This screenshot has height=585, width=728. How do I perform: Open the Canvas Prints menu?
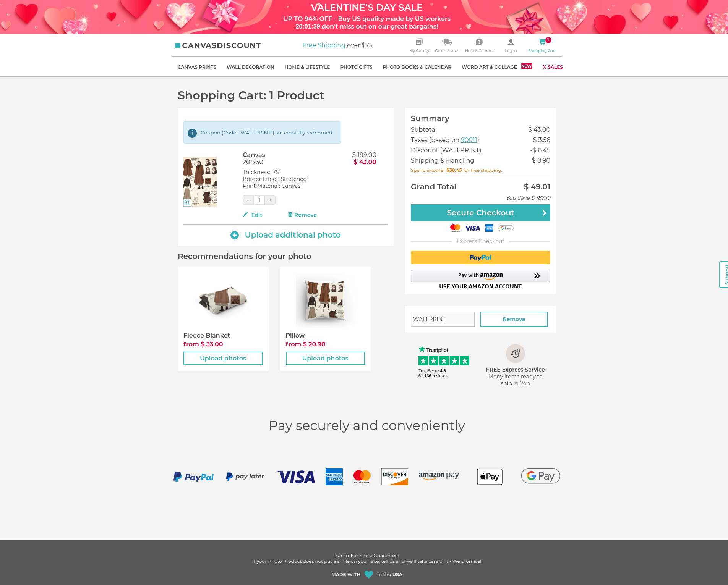pos(197,67)
